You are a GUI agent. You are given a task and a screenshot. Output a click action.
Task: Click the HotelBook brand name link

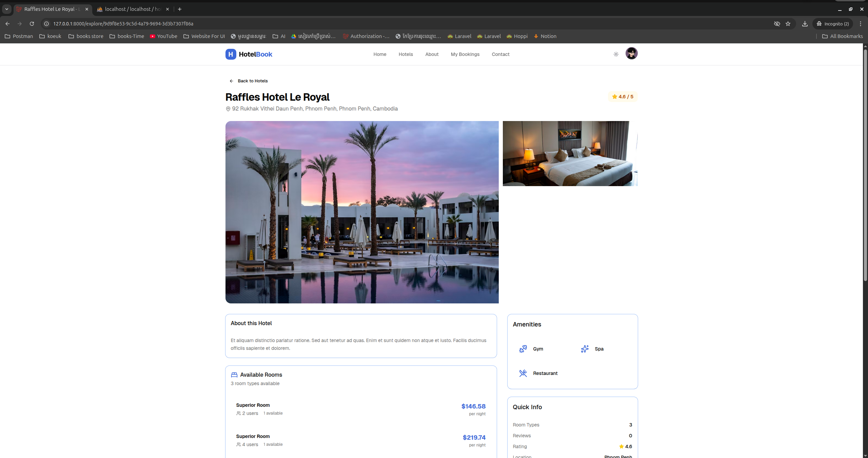pyautogui.click(x=255, y=54)
